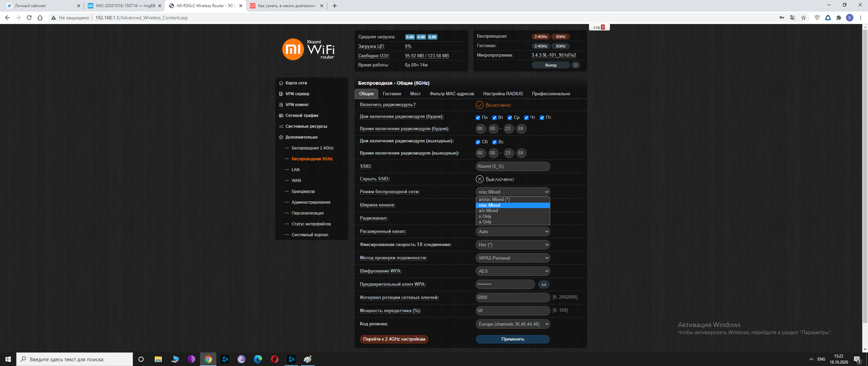Click the Xiaomi Mi WiFi router logo

(308, 49)
